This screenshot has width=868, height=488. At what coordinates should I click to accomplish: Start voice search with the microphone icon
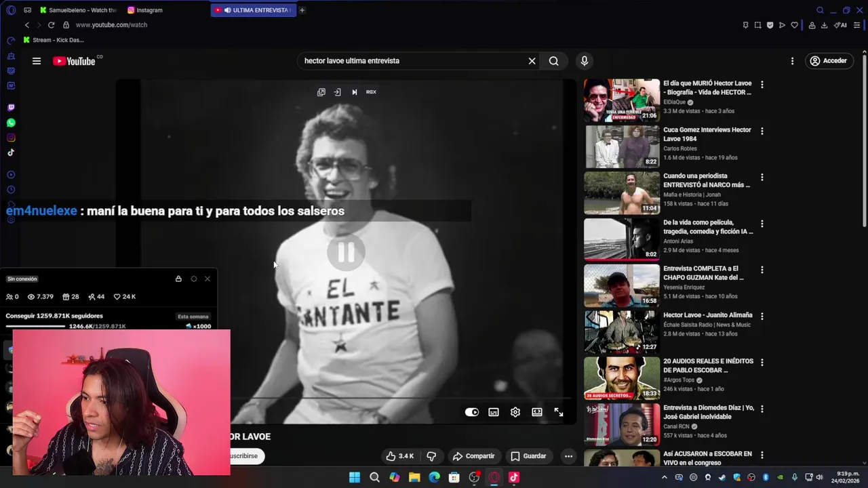(585, 61)
